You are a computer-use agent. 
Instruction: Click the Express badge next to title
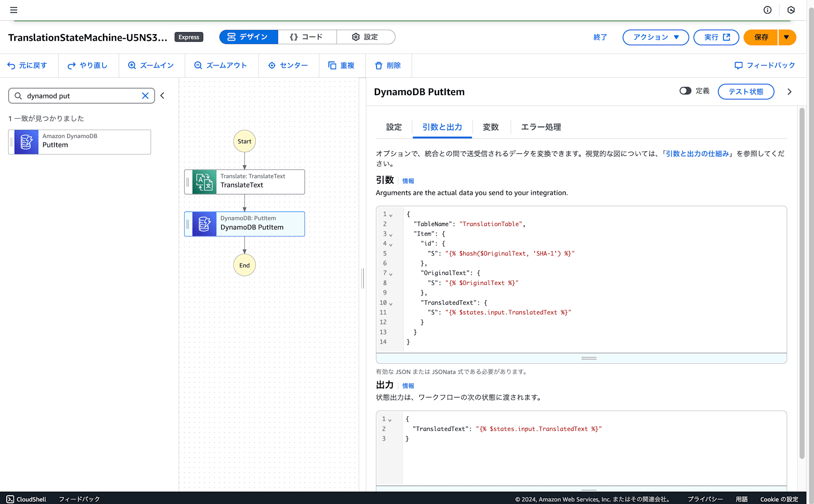pyautogui.click(x=189, y=37)
